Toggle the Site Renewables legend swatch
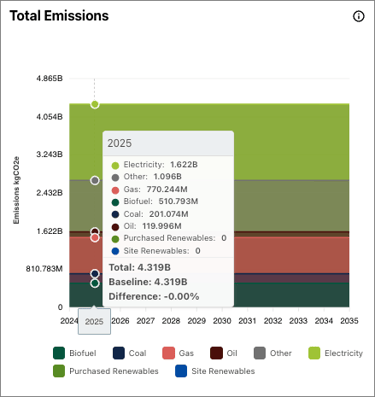 point(181,371)
